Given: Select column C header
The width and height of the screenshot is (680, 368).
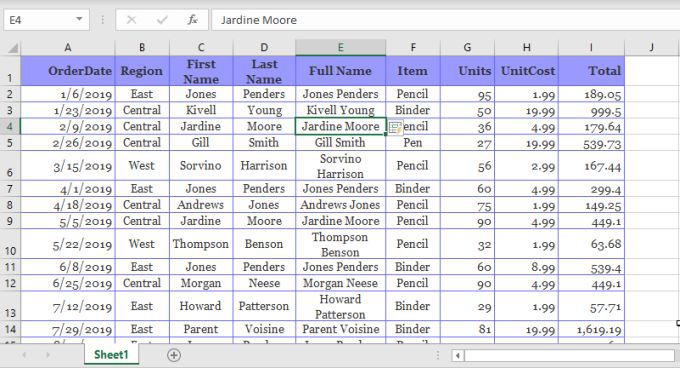Looking at the screenshot, I should (201, 47).
